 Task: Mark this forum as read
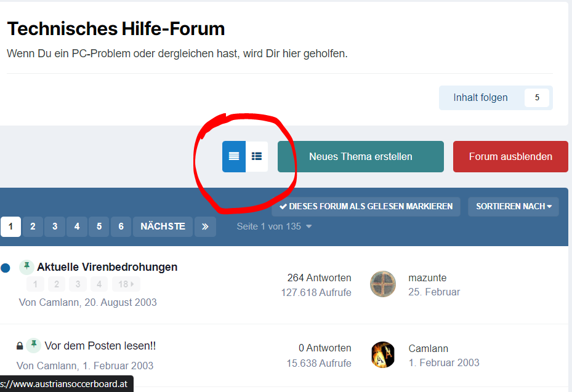[366, 206]
